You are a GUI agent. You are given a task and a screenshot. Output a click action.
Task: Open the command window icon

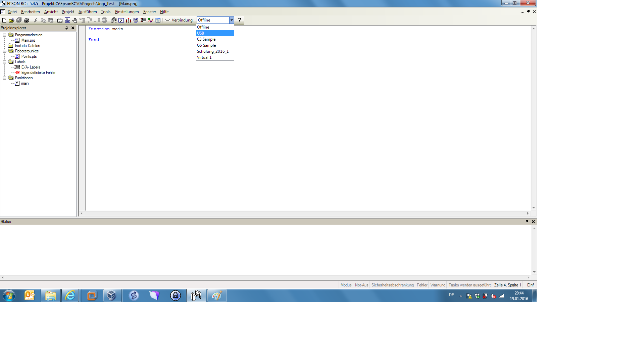[x=121, y=20]
